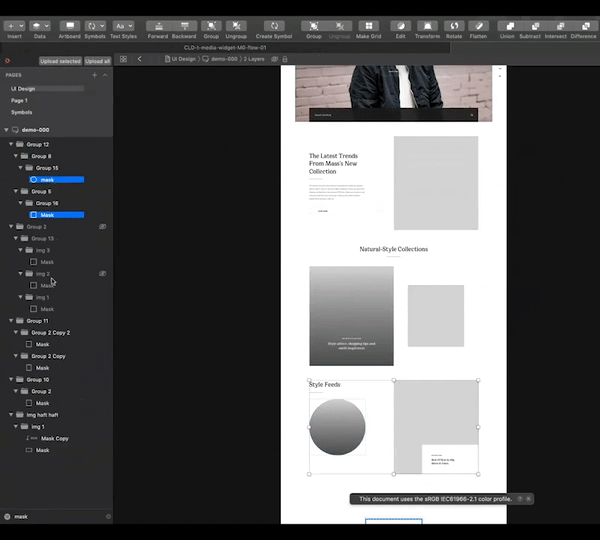Click the Create Symbol tool

(x=274, y=26)
